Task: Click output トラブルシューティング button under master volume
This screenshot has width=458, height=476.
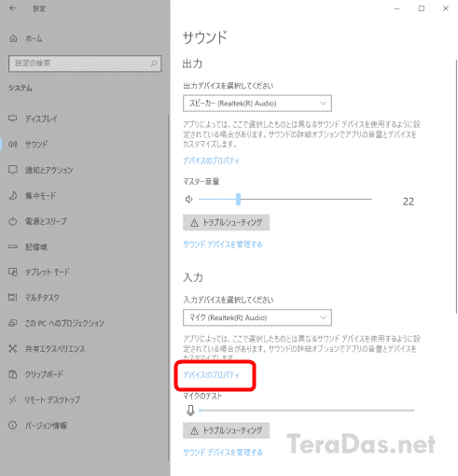Action: (x=226, y=222)
